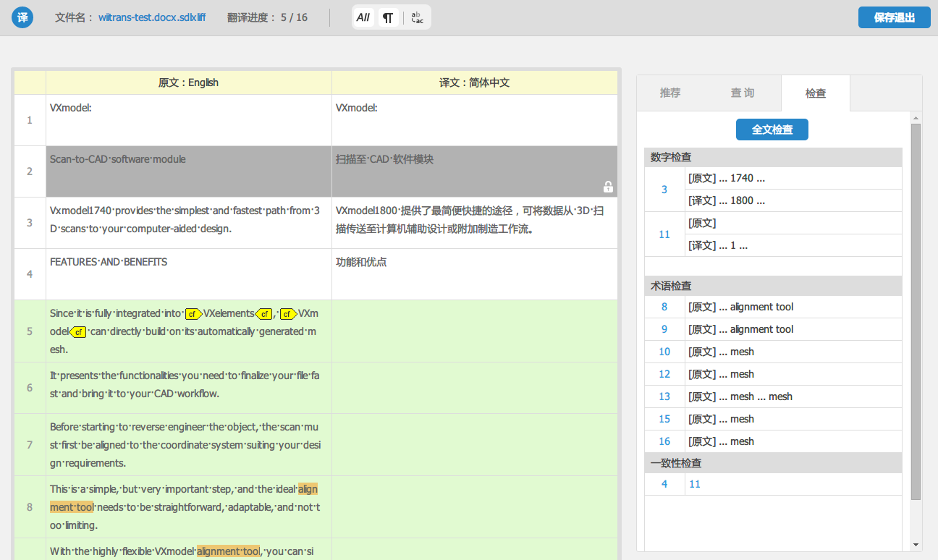Click the 11 link in 一致性检查 row

pos(695,484)
